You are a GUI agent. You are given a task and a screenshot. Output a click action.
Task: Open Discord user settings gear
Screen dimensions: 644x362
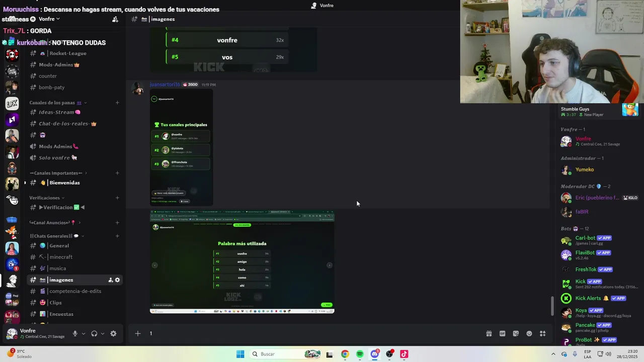[x=113, y=333]
